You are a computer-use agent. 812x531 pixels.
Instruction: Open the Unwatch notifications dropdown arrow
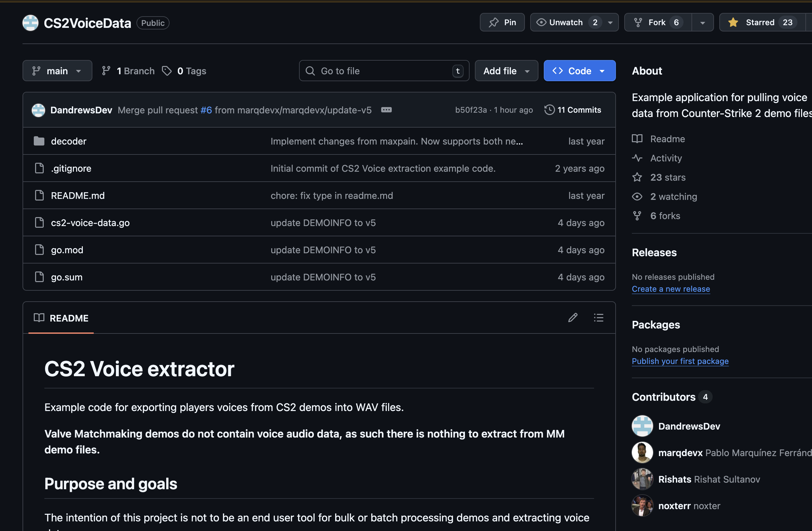[x=610, y=23]
